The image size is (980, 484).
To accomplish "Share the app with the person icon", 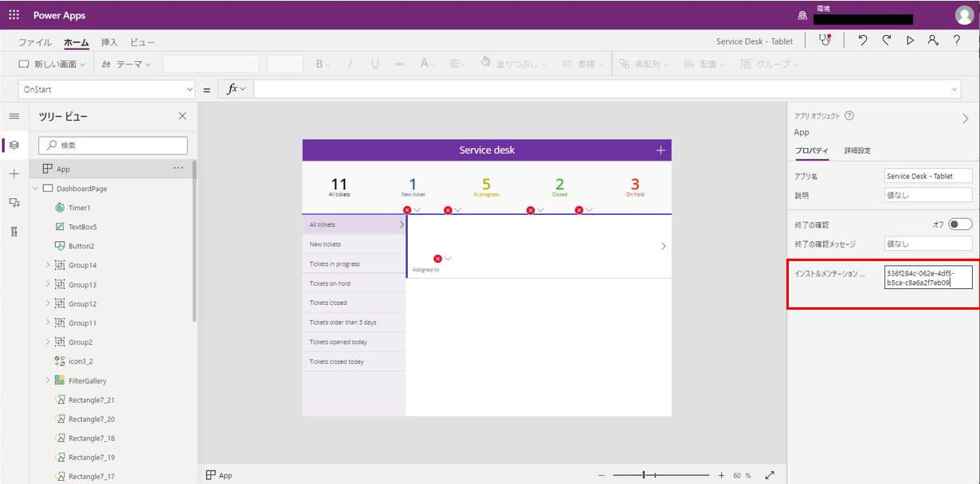I will tap(933, 41).
